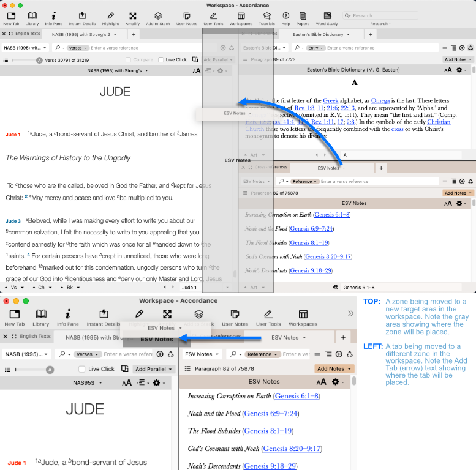The width and height of the screenshot is (476, 470).
Task: Click the Info Pane icon in top toolbar
Action: click(54, 18)
